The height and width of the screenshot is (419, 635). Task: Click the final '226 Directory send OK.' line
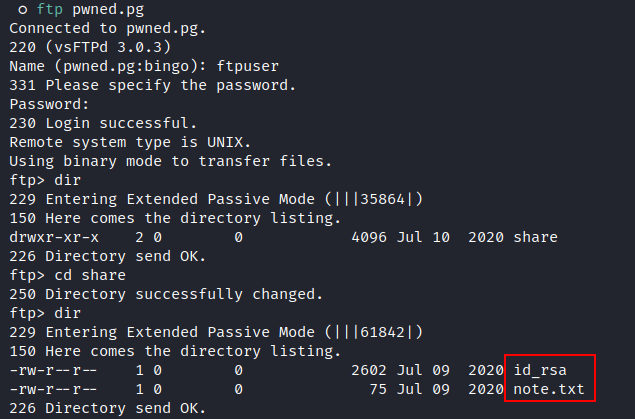point(108,408)
